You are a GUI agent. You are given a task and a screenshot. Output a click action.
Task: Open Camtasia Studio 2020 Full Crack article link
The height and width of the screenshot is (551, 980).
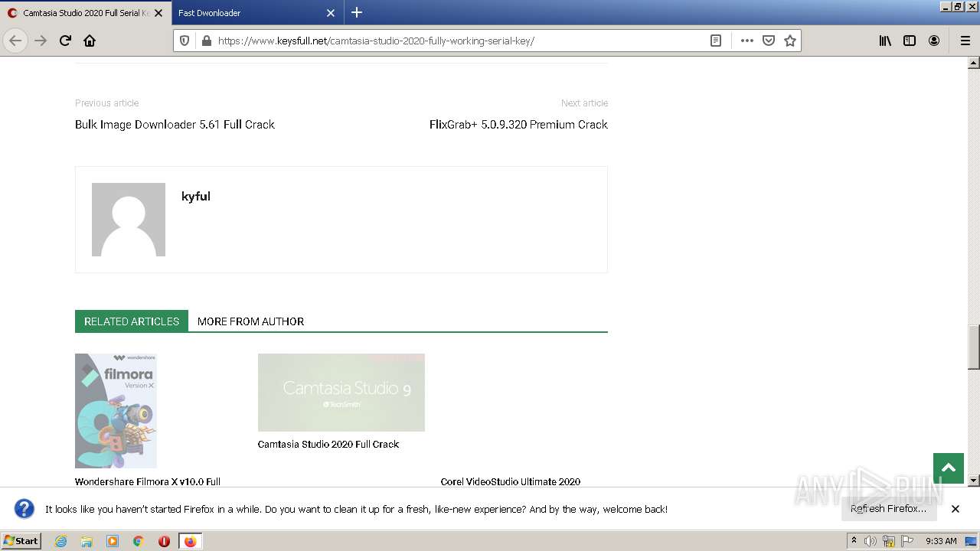(x=328, y=444)
